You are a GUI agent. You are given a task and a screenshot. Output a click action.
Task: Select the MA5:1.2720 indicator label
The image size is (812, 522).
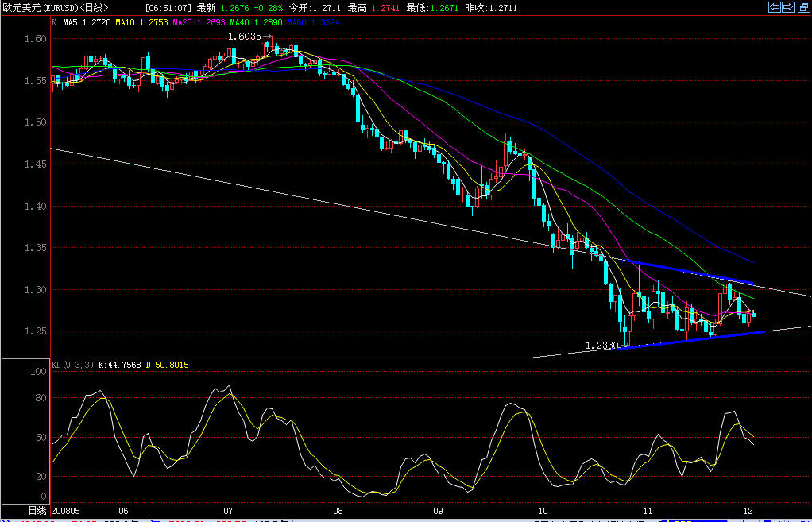pyautogui.click(x=87, y=22)
